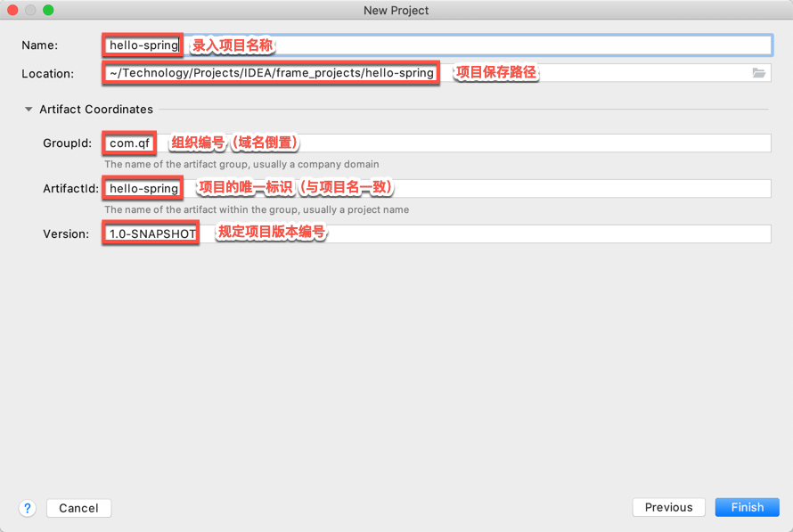Image resolution: width=793 pixels, height=532 pixels.
Task: Click the New Project window title
Action: coord(396,11)
